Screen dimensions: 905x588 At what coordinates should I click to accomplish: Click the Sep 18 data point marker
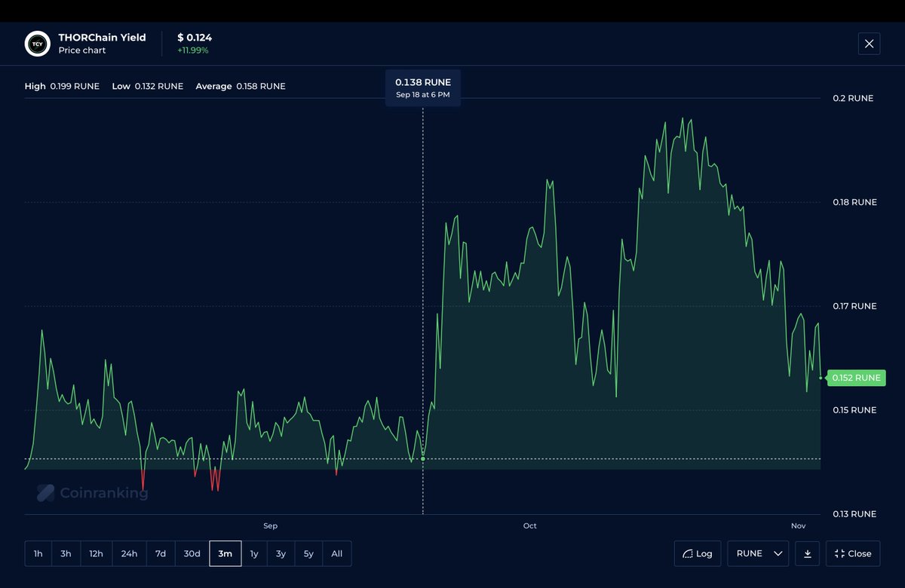(x=423, y=458)
